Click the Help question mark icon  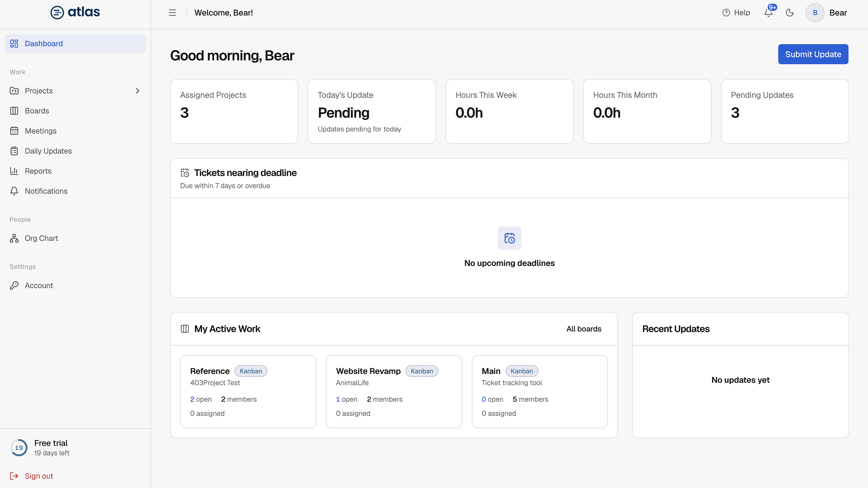(x=726, y=13)
